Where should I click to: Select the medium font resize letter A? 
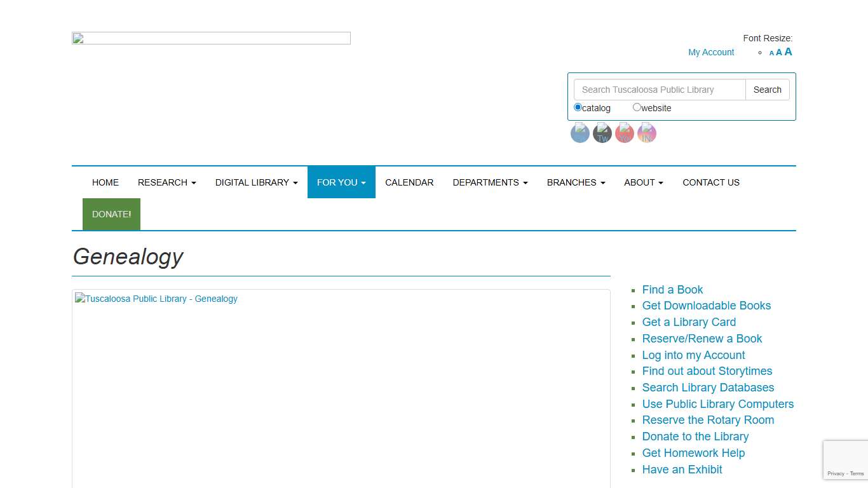click(x=779, y=52)
